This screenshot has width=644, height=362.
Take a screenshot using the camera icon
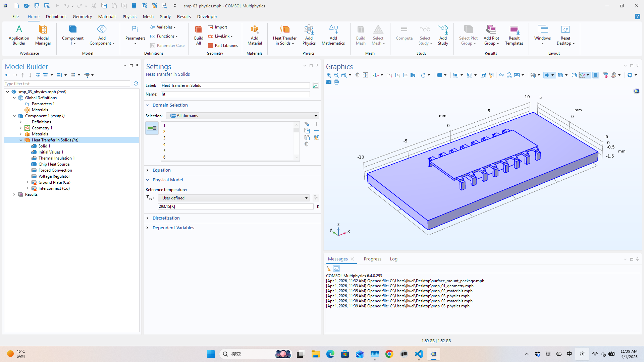point(329,82)
